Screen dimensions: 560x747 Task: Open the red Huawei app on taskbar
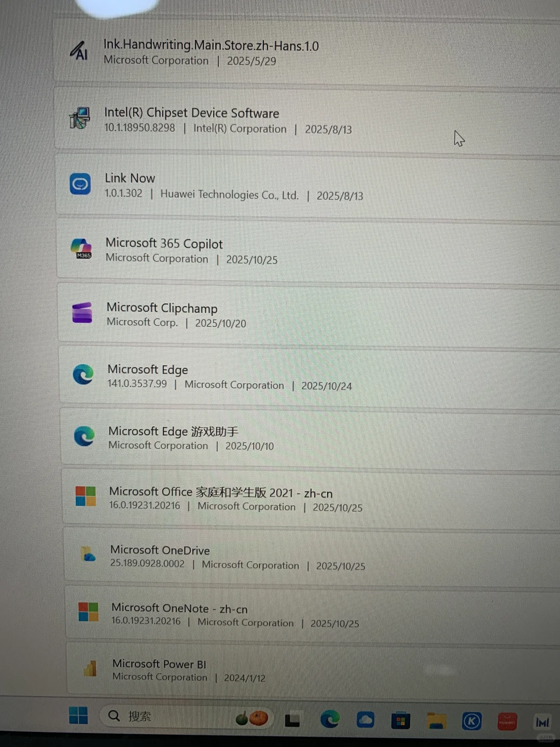coord(507,722)
